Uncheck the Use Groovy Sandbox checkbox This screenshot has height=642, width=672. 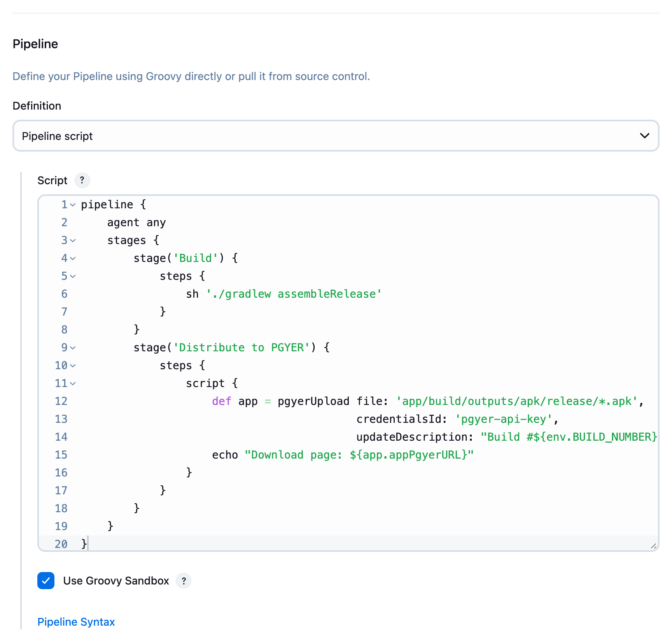(x=46, y=581)
